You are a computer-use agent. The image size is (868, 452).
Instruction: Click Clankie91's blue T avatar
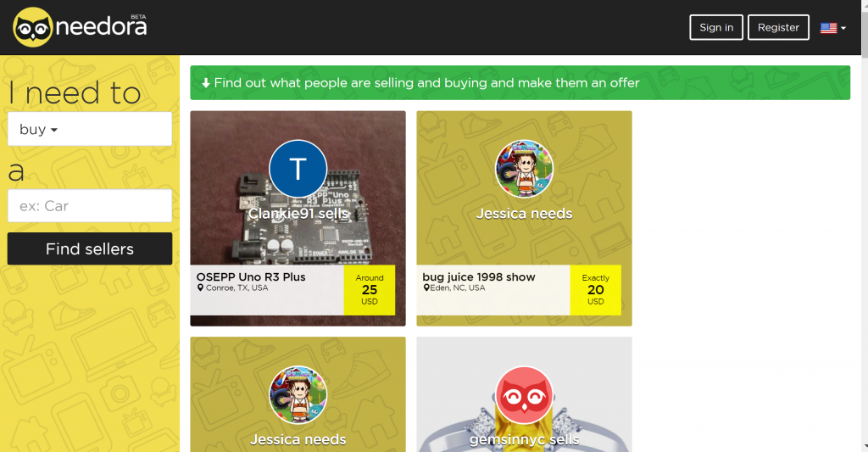[298, 169]
